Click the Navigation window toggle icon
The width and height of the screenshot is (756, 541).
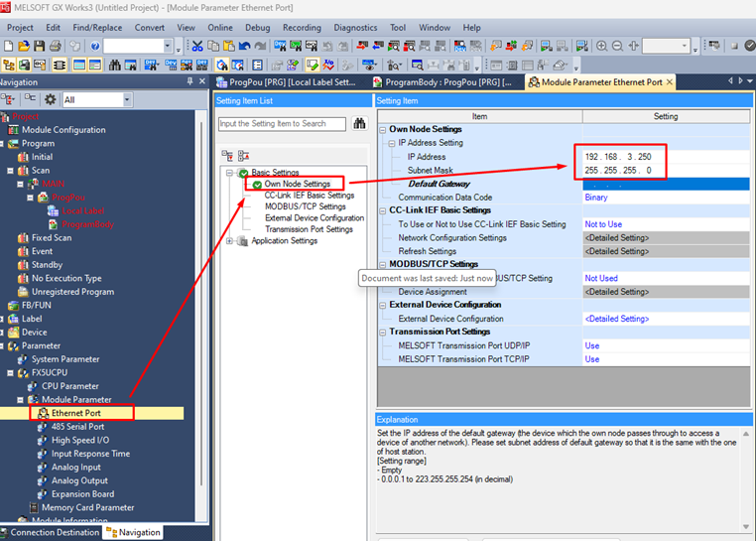click(x=9, y=65)
